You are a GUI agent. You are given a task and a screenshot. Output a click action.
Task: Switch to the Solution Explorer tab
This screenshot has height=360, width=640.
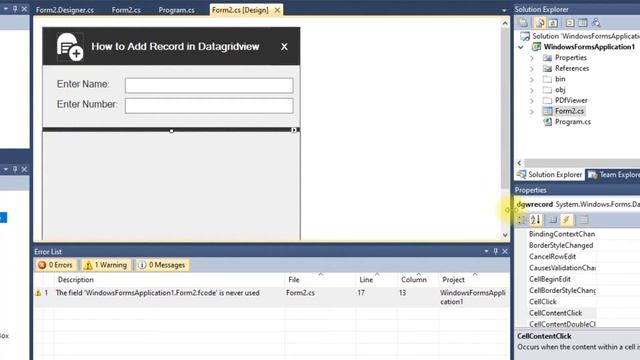click(x=550, y=175)
